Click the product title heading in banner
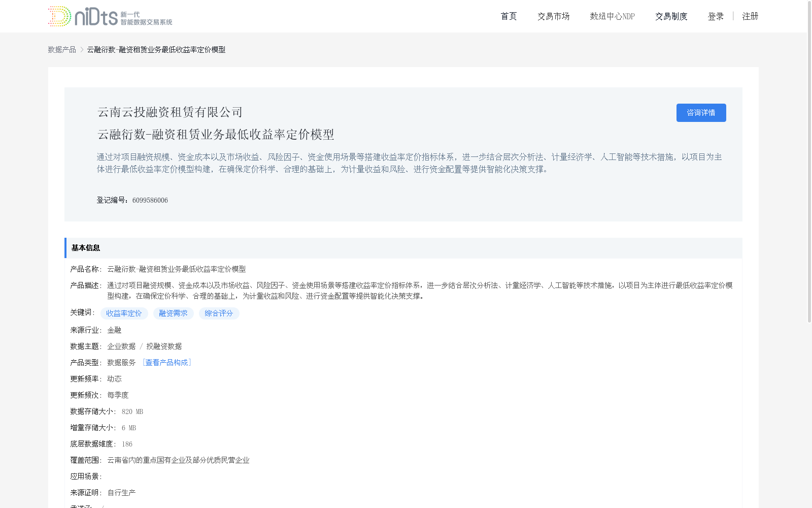The width and height of the screenshot is (812, 508). point(216,135)
